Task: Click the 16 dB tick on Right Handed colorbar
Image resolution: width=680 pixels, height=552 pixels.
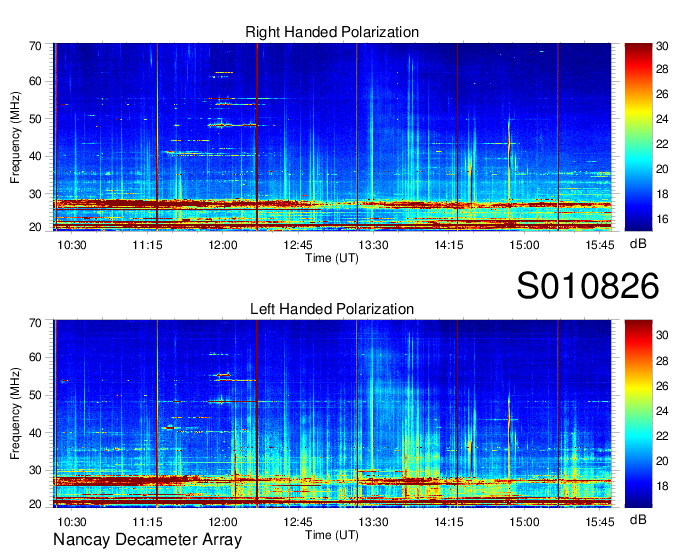Action: tap(662, 219)
